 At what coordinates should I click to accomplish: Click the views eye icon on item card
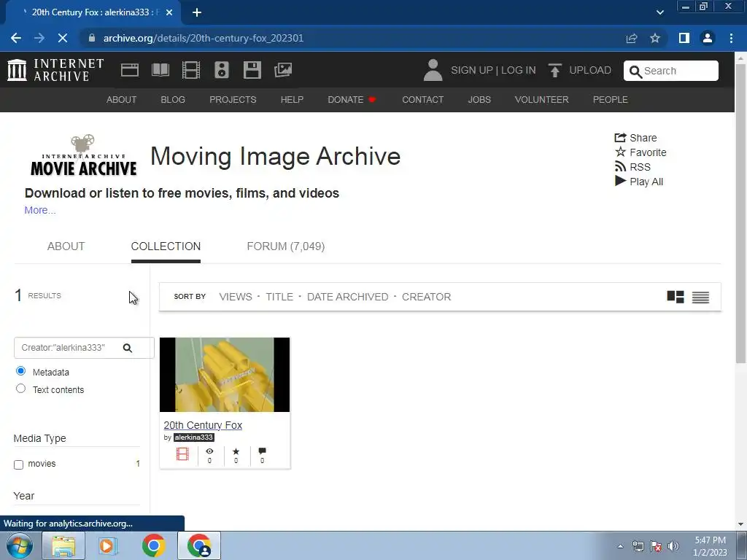[x=209, y=451]
